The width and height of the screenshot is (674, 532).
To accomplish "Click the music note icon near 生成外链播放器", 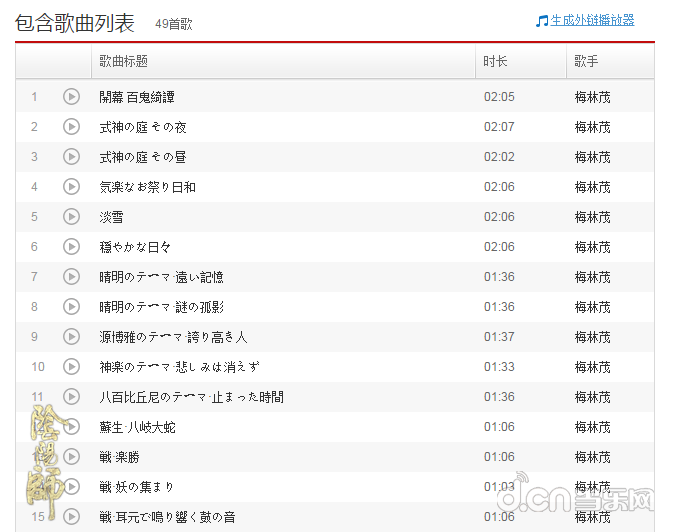I will (541, 21).
